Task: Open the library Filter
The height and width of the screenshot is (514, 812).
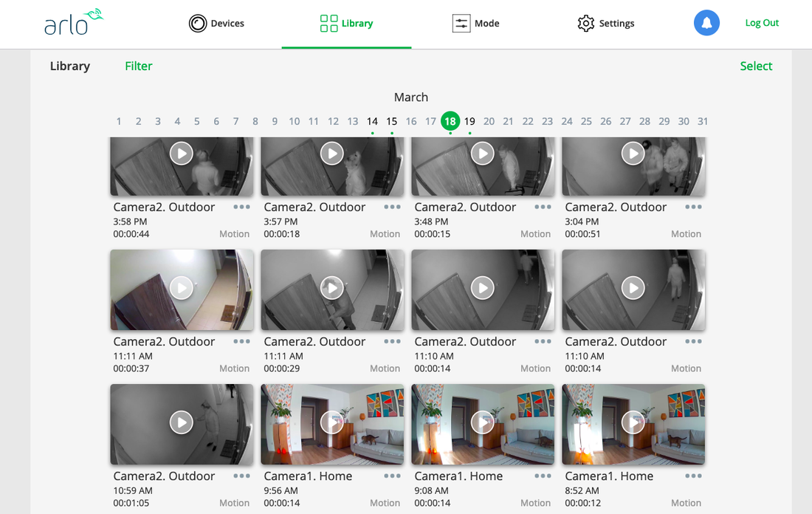Action: point(138,66)
